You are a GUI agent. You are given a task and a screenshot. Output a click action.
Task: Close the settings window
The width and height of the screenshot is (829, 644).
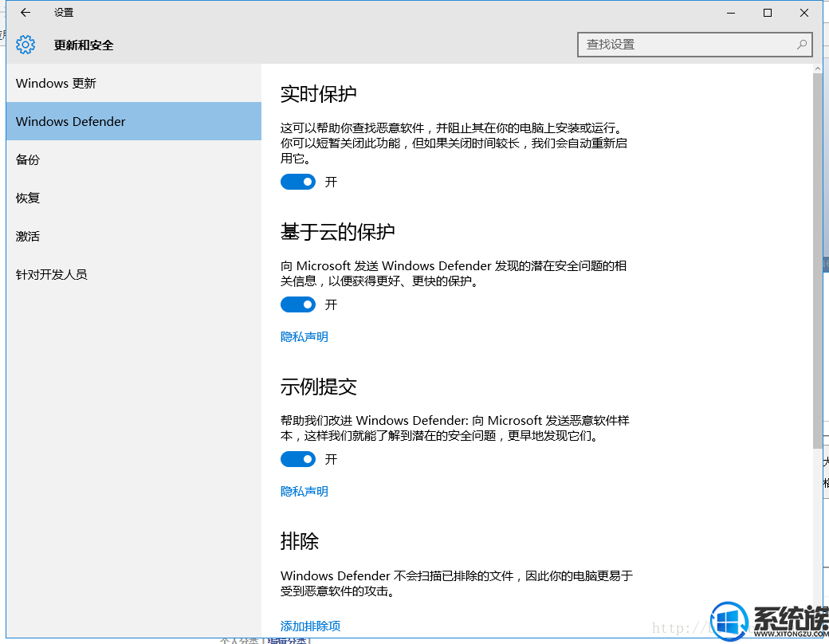(804, 13)
